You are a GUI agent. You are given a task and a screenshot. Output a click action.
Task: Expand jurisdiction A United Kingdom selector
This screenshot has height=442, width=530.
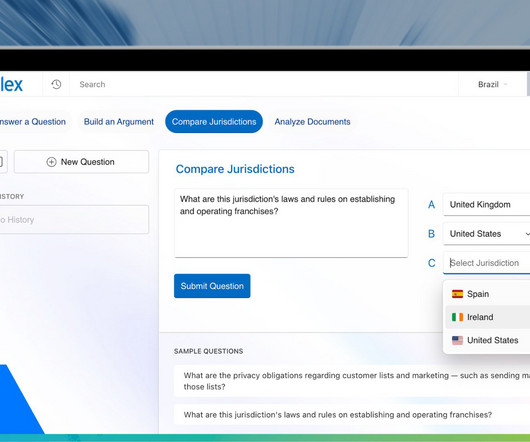(x=486, y=204)
